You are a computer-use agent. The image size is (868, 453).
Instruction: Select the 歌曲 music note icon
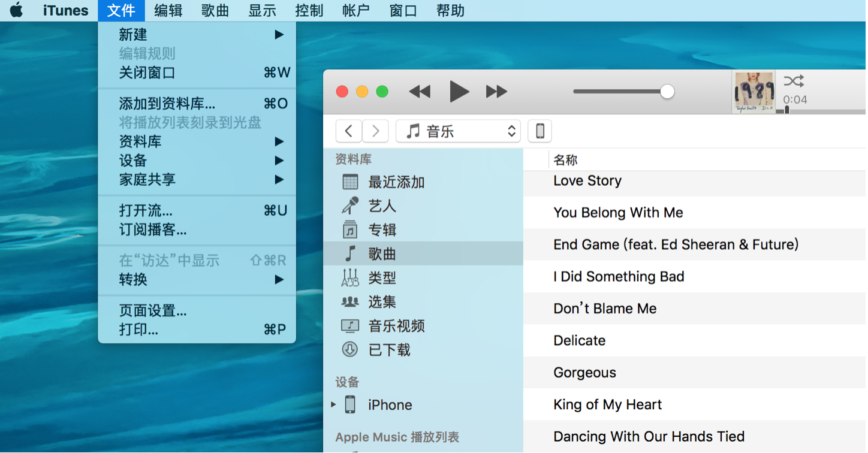350,253
